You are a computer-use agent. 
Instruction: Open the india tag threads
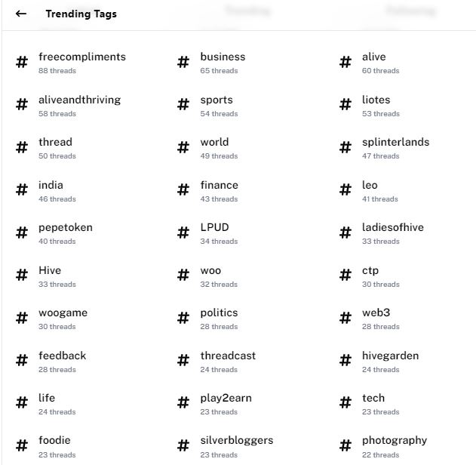point(51,185)
